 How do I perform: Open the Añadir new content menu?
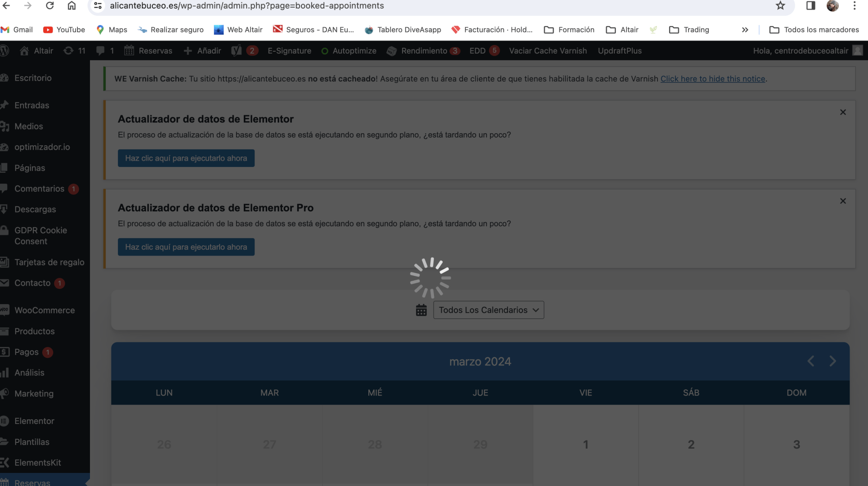tap(202, 50)
